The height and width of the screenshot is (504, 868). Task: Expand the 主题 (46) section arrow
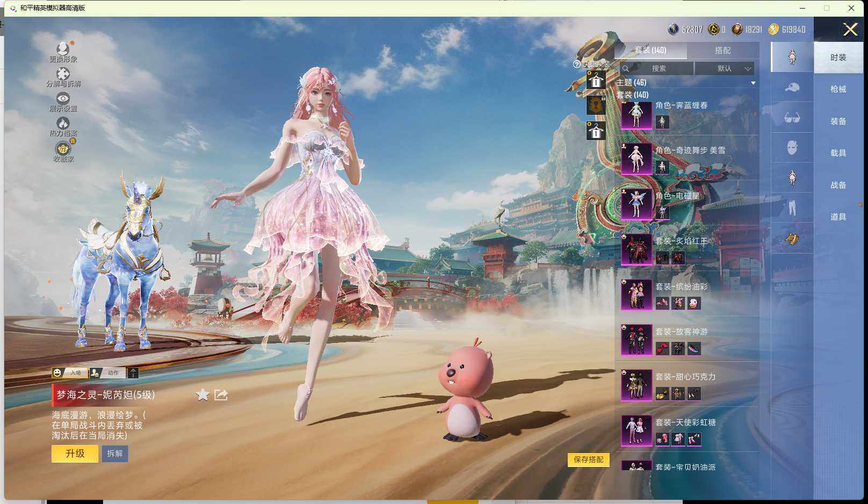pyautogui.click(x=753, y=83)
